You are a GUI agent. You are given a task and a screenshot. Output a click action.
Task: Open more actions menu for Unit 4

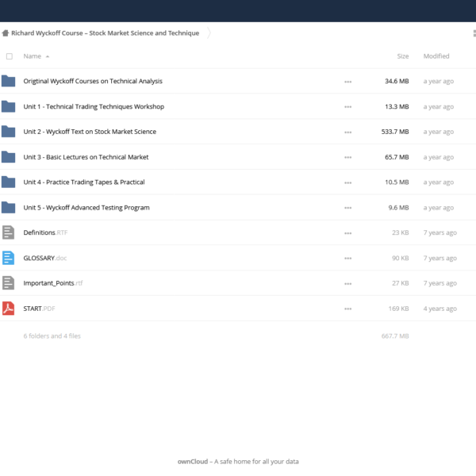point(348,182)
